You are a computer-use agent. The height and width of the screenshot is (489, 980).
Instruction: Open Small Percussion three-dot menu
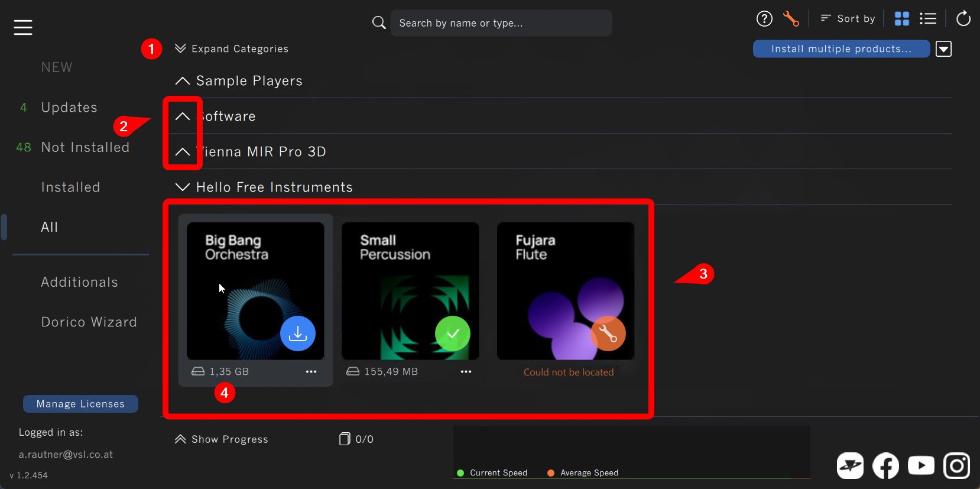click(x=466, y=371)
